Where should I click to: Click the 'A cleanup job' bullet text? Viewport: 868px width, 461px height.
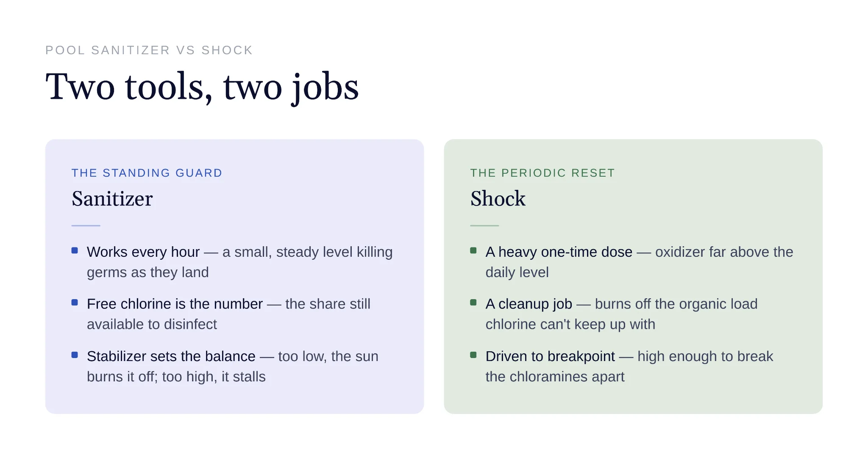(529, 304)
